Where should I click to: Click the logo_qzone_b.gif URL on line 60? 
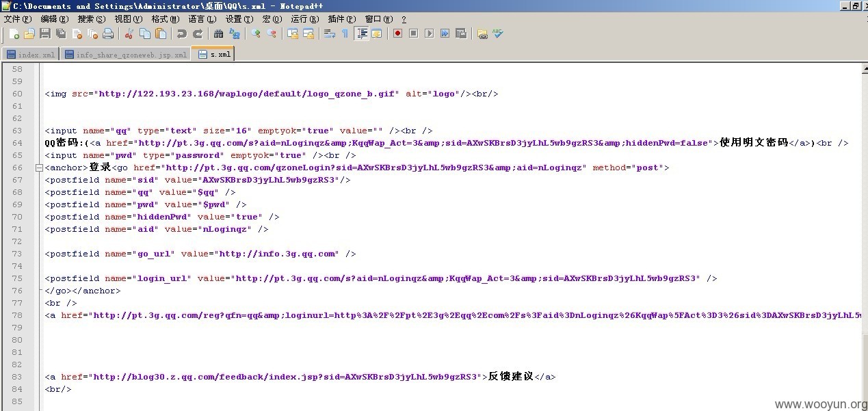[x=248, y=94]
